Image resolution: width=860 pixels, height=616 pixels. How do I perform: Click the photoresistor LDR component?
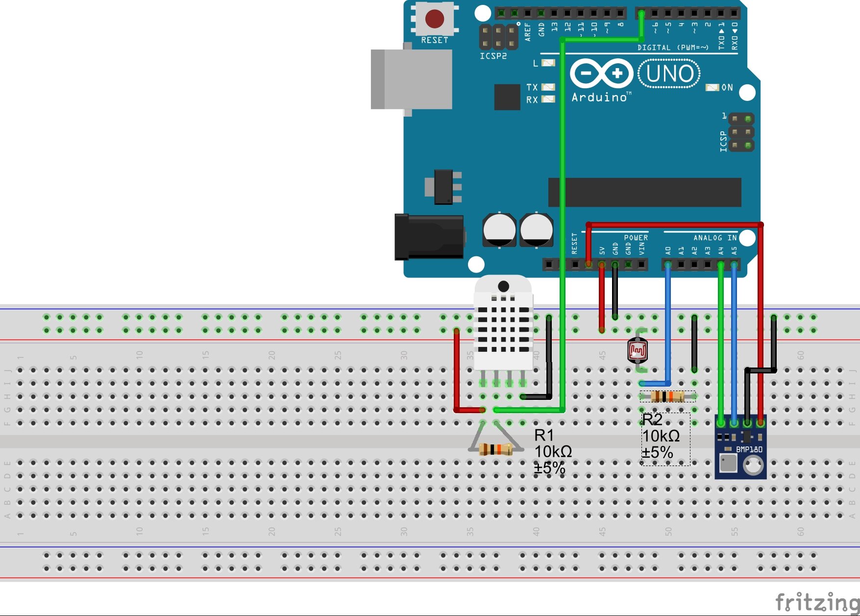click(638, 350)
